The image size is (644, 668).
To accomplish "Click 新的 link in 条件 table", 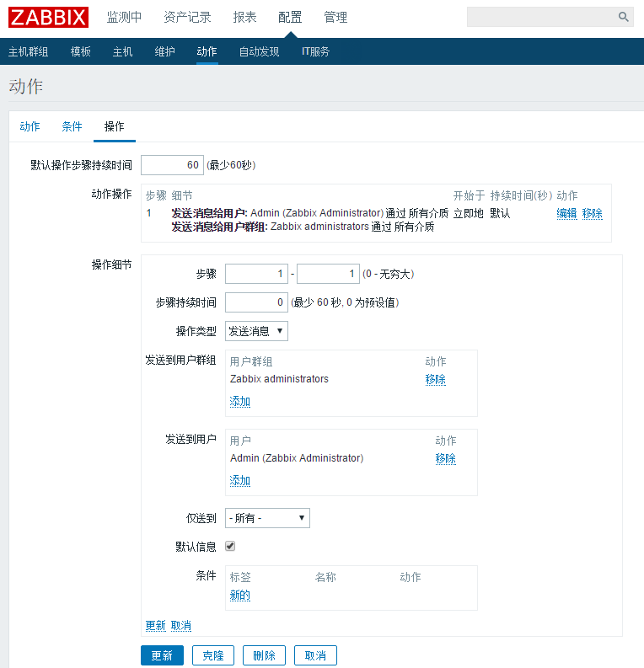I will (x=240, y=596).
